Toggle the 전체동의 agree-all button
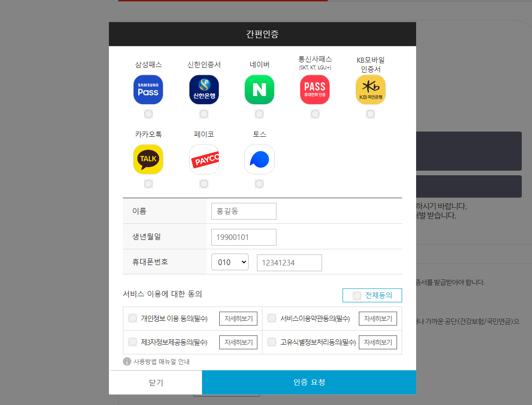 click(372, 295)
